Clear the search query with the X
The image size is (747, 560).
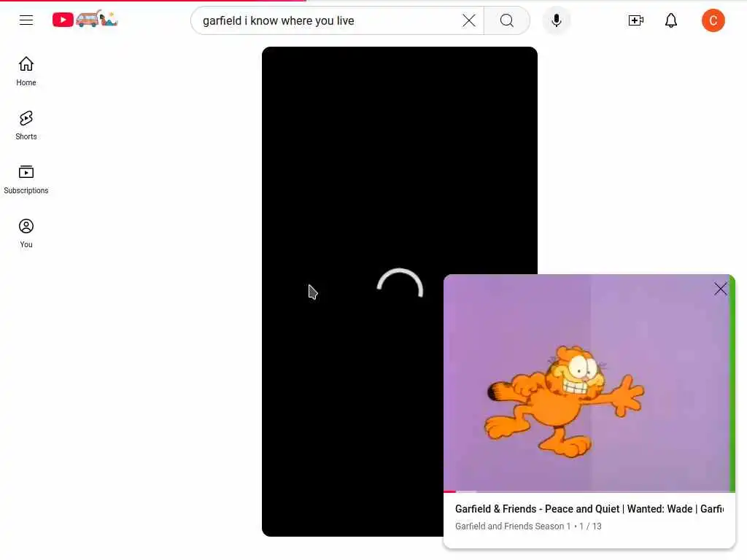click(469, 20)
